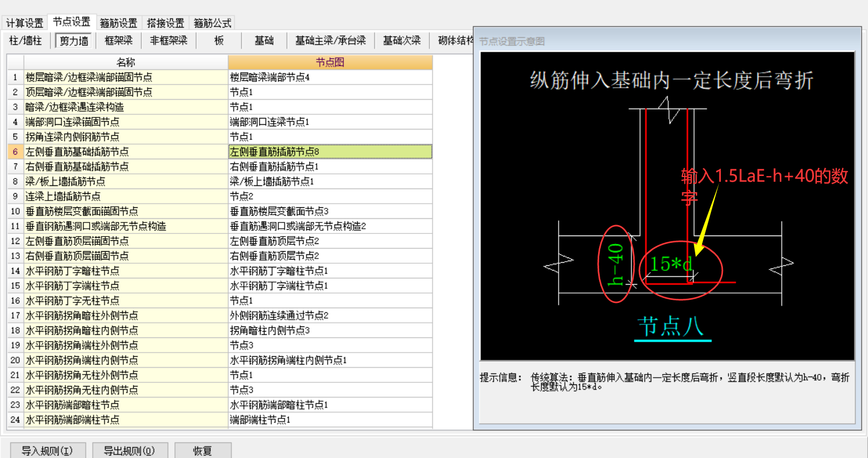The height and width of the screenshot is (458, 868).
Task: Switch to the 计算设置 tab
Action: pos(25,23)
